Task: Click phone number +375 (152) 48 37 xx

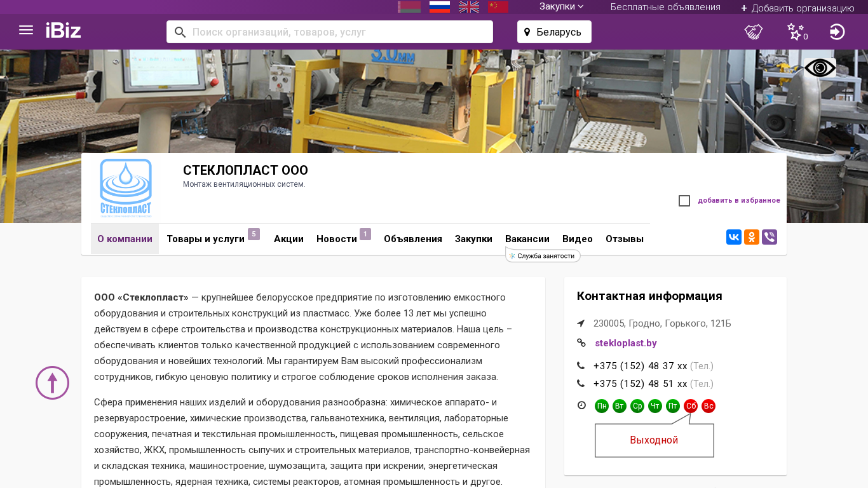Action: click(640, 366)
